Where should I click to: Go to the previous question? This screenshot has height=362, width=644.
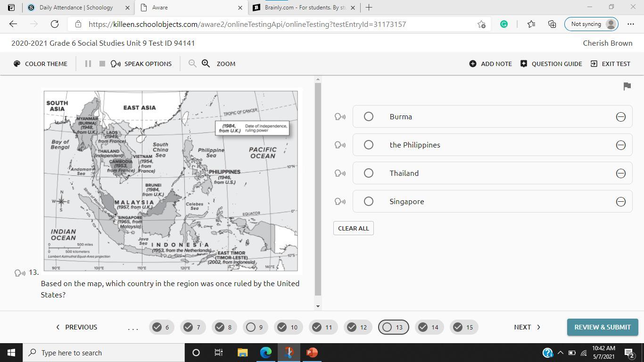click(76, 327)
